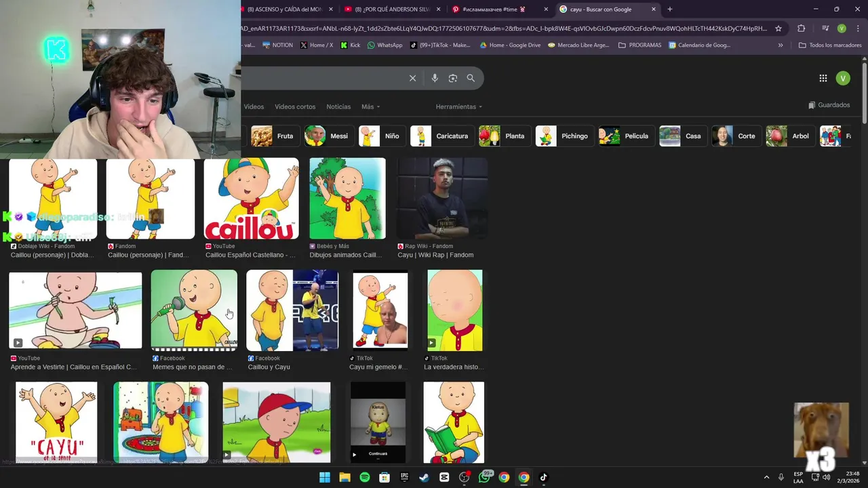
Task: Open the Guardados saved items button
Action: [829, 105]
